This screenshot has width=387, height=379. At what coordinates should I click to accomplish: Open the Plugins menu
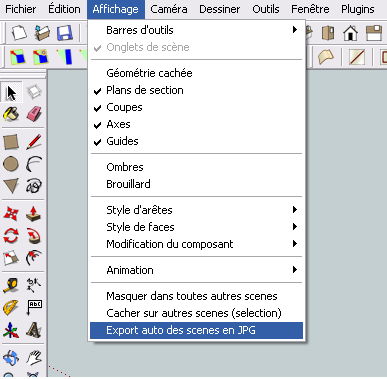[358, 9]
